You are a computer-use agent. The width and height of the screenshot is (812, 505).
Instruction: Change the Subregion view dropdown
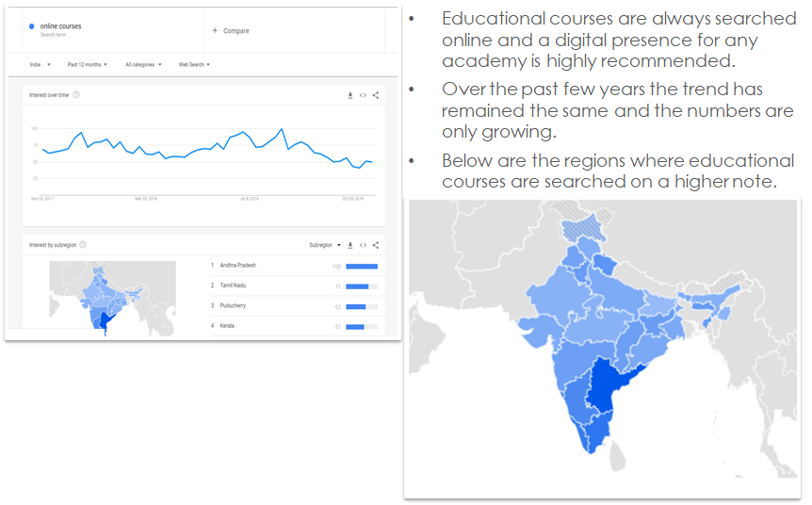[x=325, y=245]
